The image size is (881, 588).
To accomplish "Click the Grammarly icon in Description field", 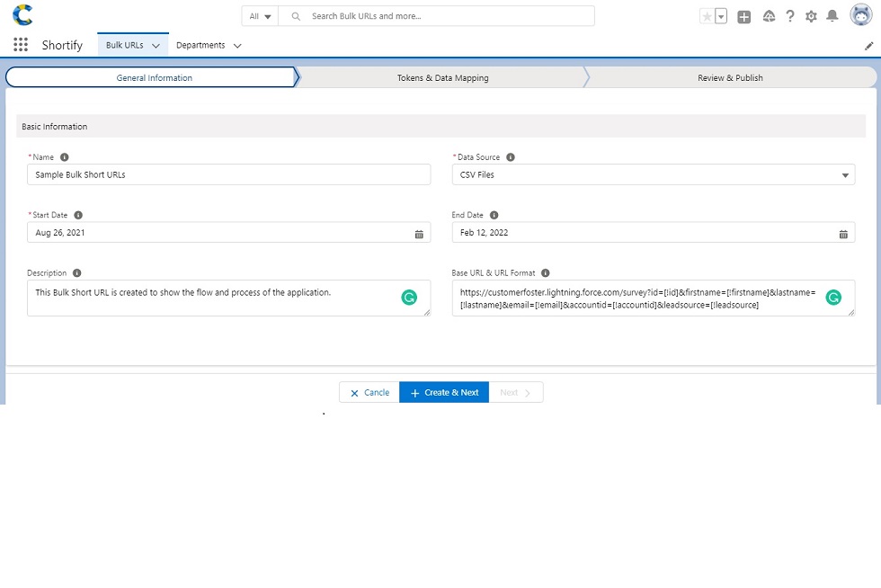I will pos(409,298).
